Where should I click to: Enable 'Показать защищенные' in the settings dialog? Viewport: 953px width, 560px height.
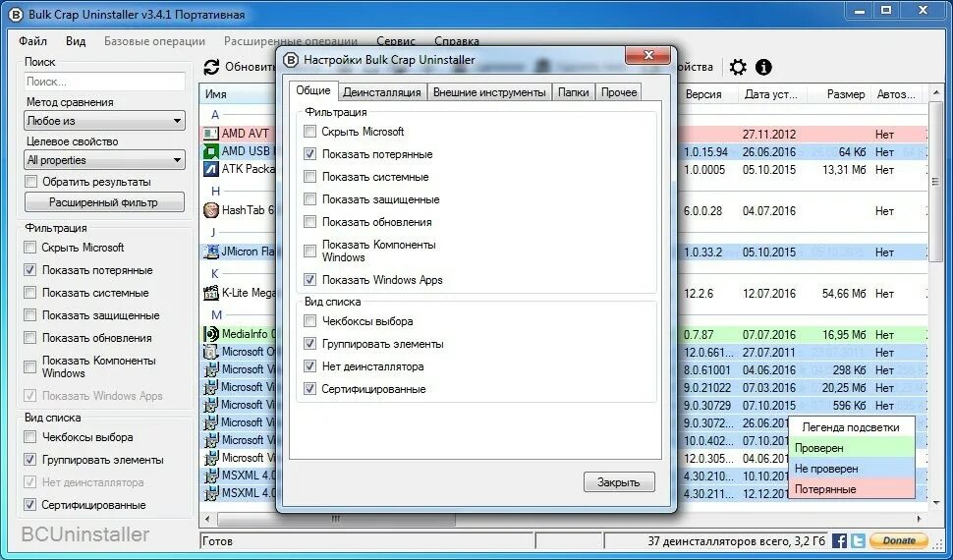[309, 199]
